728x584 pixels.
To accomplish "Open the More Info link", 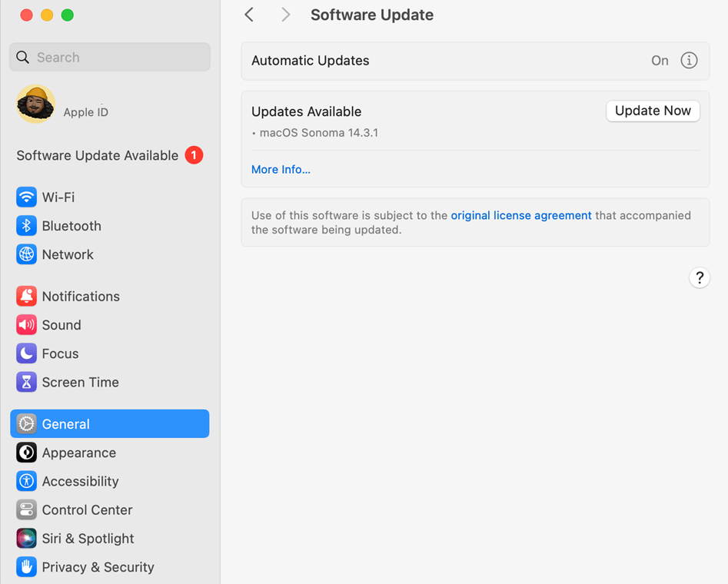I will pos(281,170).
